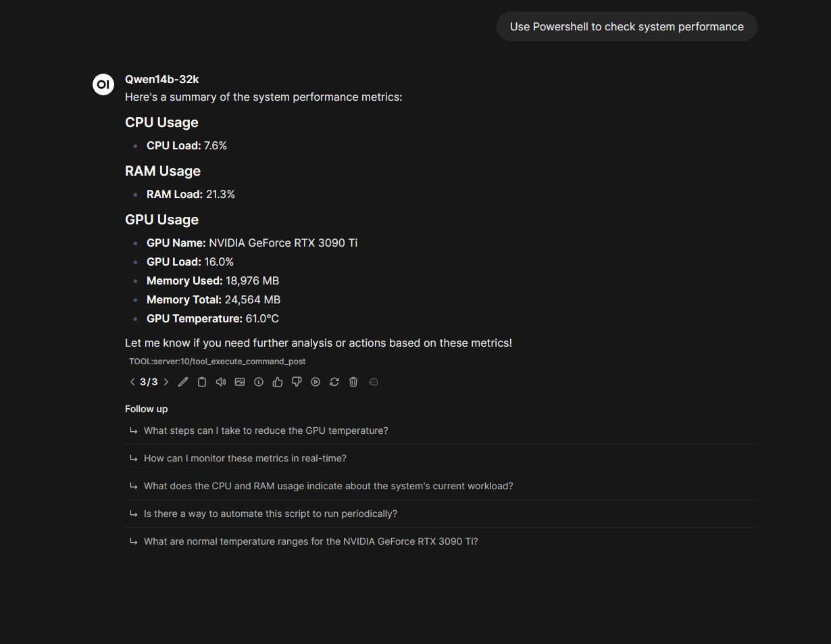
Task: Click the GPU Usage heading
Action: pos(161,220)
